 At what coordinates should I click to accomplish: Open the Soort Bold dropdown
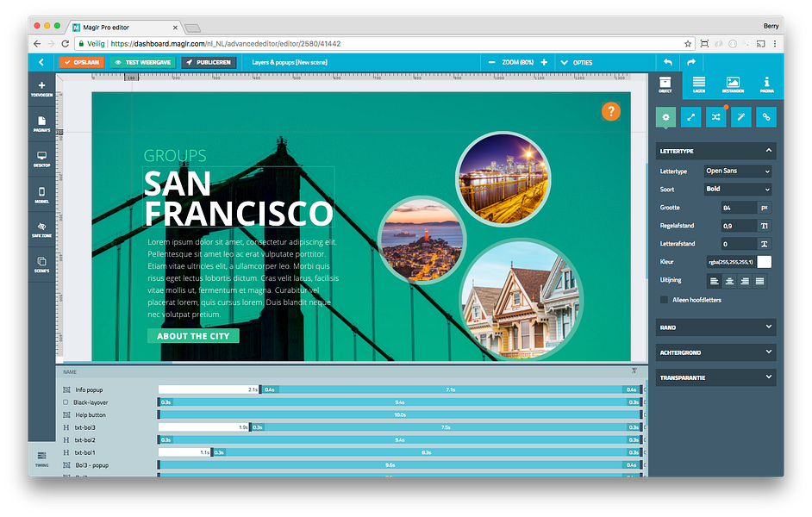click(x=737, y=189)
